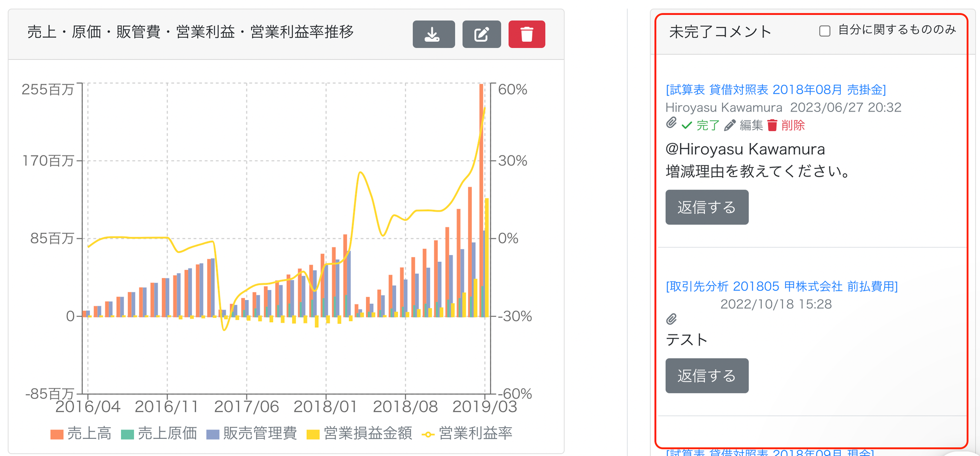Click the 編集 pencil on comment
The height and width of the screenshot is (456, 980).
pos(744,125)
